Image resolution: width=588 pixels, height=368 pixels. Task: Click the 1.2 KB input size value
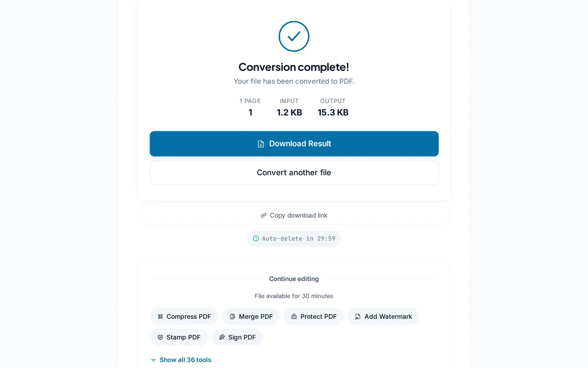point(289,112)
